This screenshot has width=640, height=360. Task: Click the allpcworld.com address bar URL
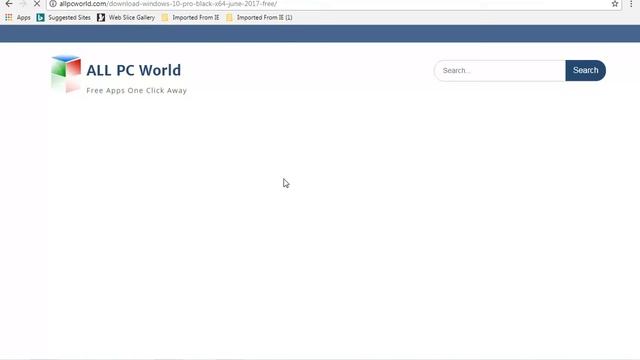(168, 4)
